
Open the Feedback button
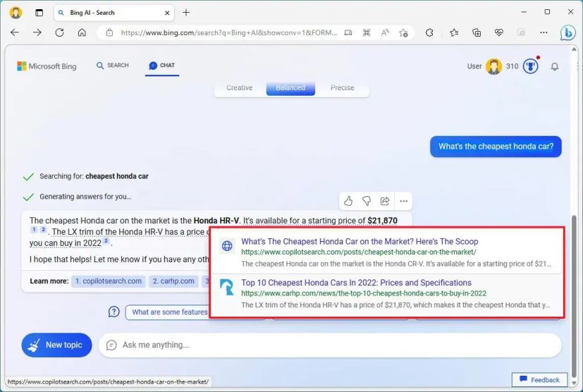click(x=539, y=380)
